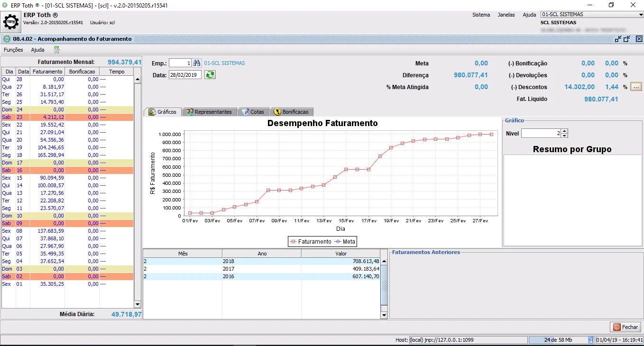Viewport: 644px width, 346px height.
Task: Open the Janelas menu
Action: 506,15
